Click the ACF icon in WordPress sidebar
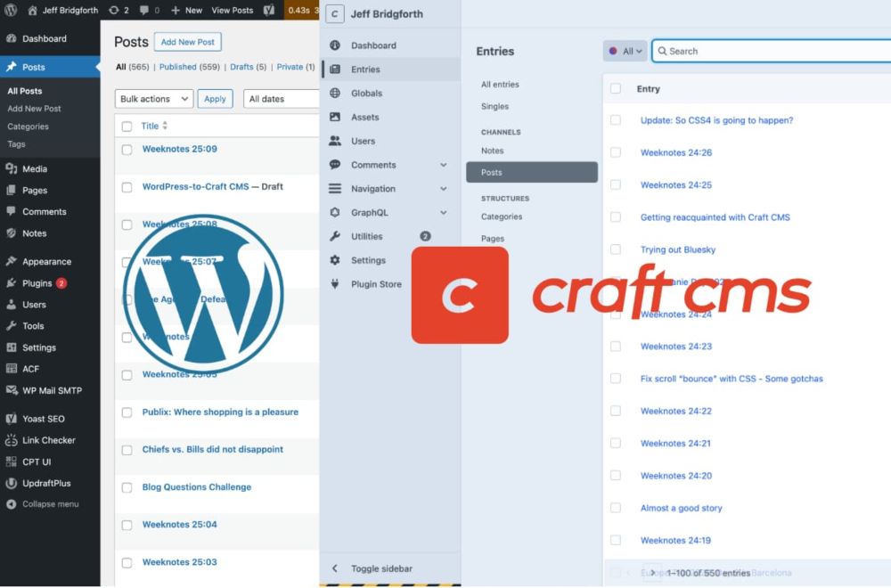Viewport: 891px width, 588px height. (x=12, y=369)
